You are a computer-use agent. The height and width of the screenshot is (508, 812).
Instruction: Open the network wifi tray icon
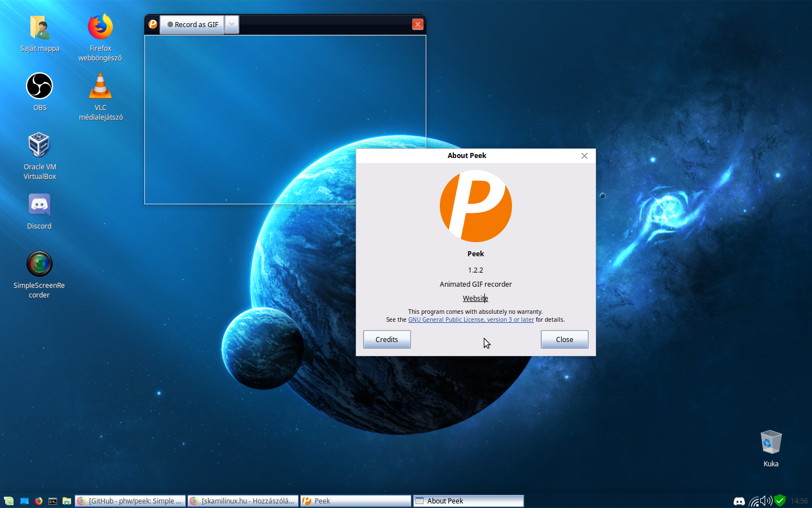point(754,501)
